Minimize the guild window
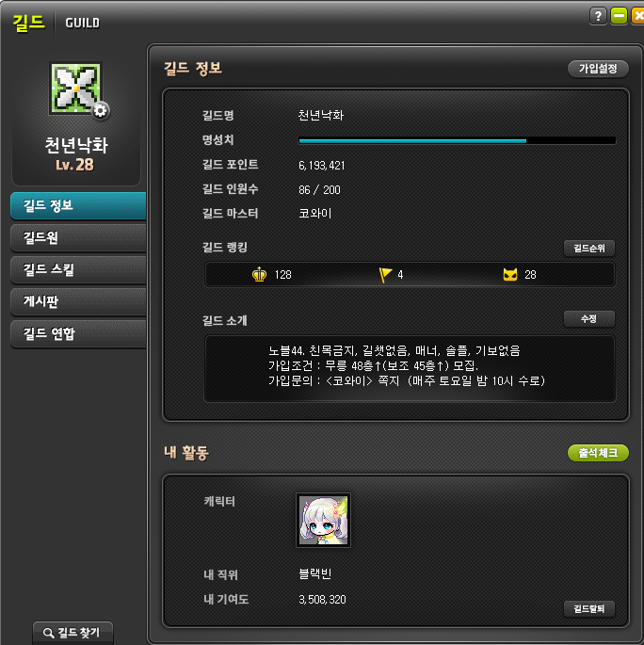The width and height of the screenshot is (644, 645). 619,16
